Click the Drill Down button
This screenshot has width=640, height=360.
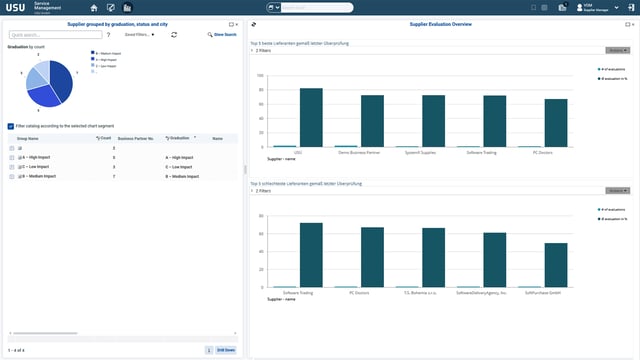pos(226,350)
